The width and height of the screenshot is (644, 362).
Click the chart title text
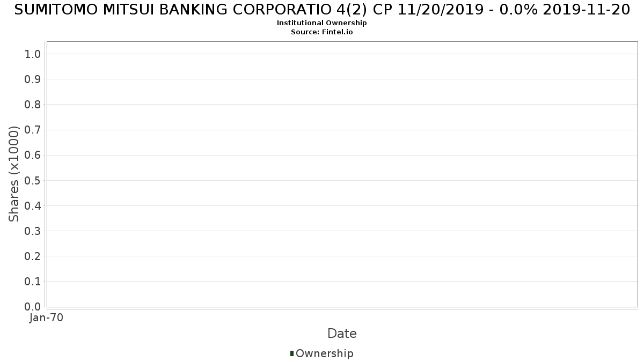point(322,9)
